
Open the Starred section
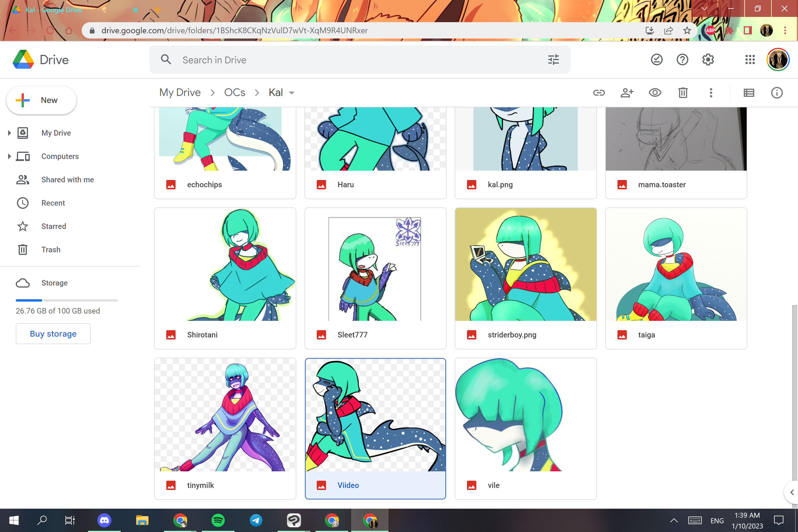tap(54, 226)
